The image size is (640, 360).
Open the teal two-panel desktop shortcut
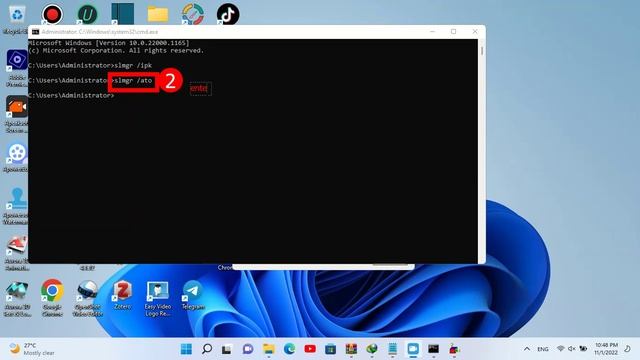pyautogui.click(x=122, y=14)
